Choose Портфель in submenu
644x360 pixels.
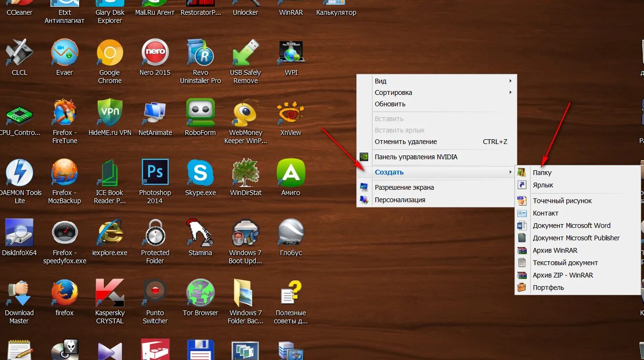tap(578, 288)
